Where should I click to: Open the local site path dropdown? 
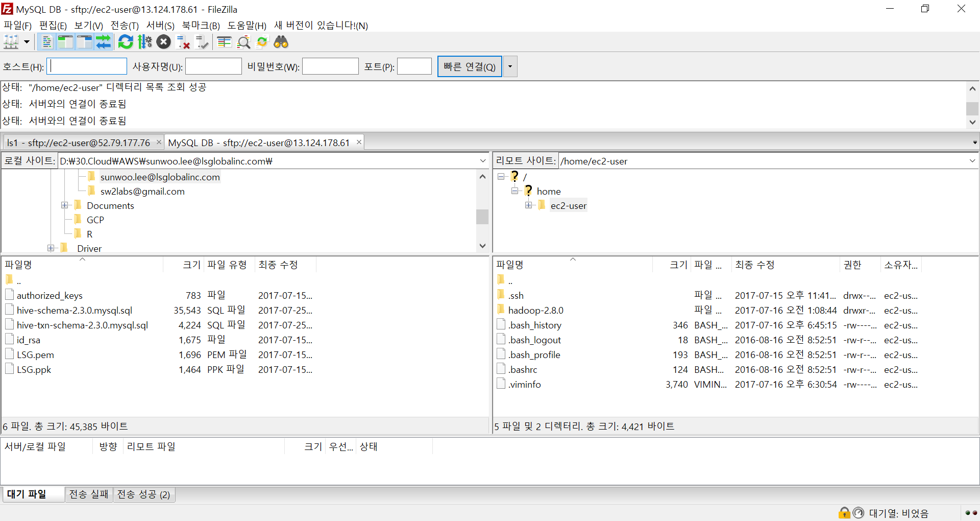click(x=483, y=161)
